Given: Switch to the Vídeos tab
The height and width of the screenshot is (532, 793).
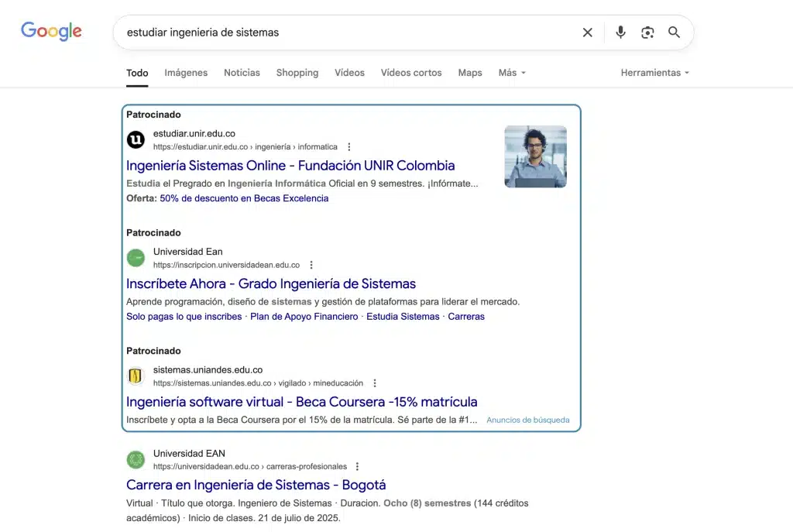Looking at the screenshot, I should 349,73.
